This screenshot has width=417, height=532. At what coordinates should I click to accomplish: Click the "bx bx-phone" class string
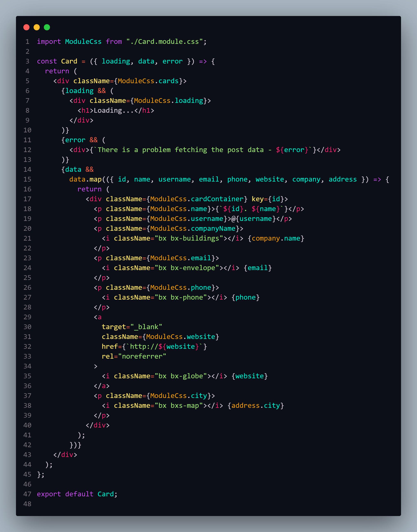[x=181, y=298]
